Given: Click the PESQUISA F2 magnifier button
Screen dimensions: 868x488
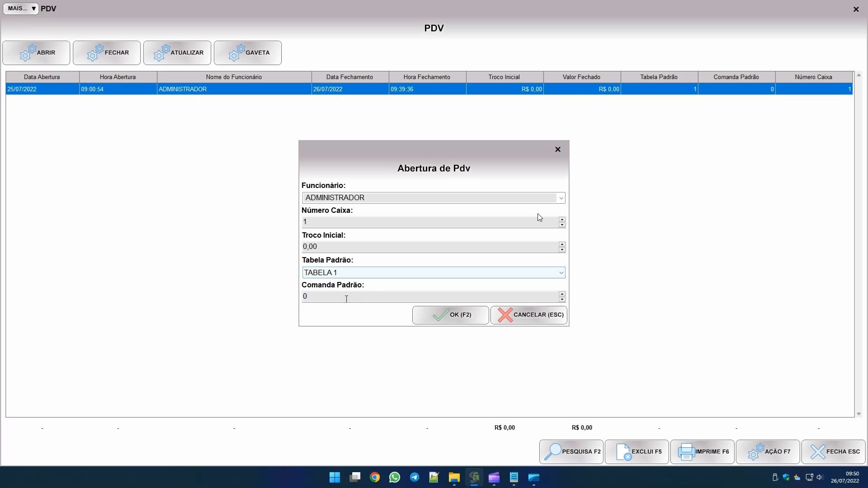Looking at the screenshot, I should coord(571,452).
